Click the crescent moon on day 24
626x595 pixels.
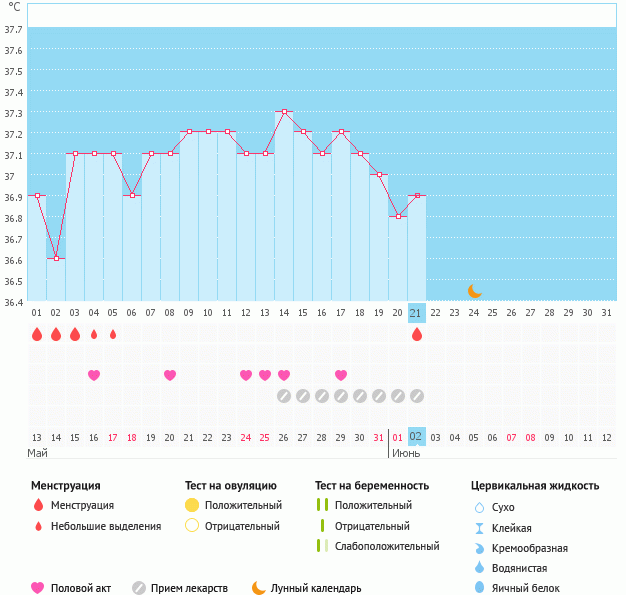point(475,291)
